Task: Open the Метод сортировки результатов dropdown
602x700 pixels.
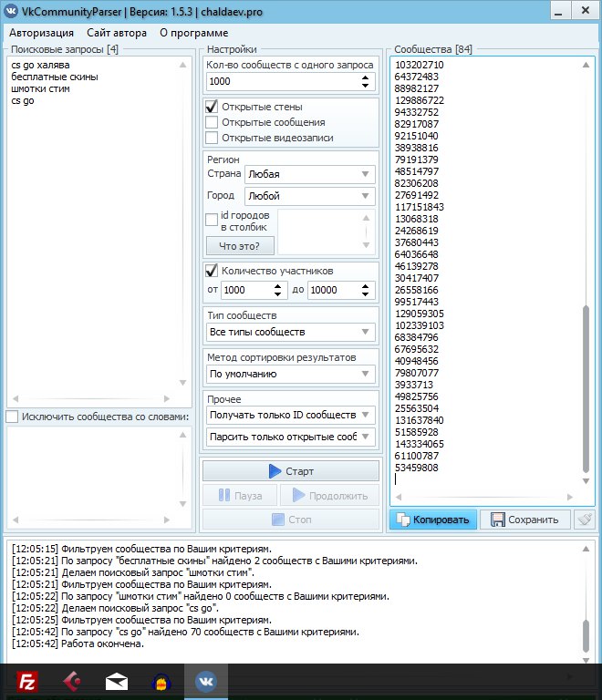Action: [x=290, y=374]
